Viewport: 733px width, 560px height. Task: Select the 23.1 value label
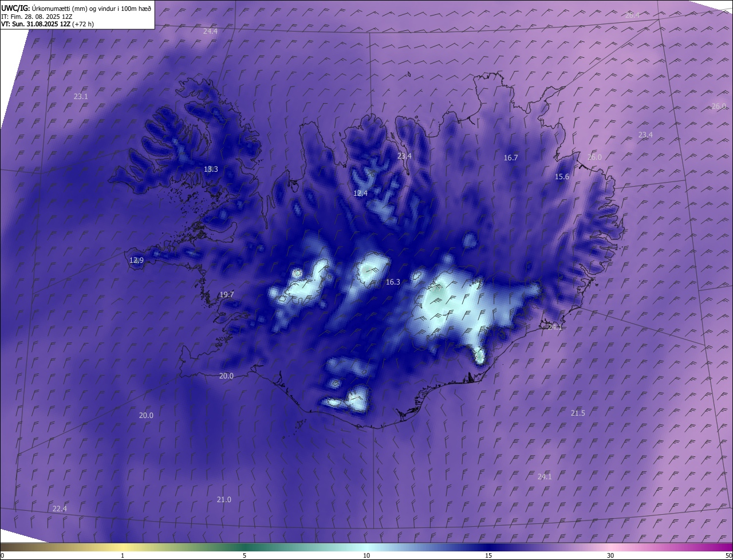81,96
